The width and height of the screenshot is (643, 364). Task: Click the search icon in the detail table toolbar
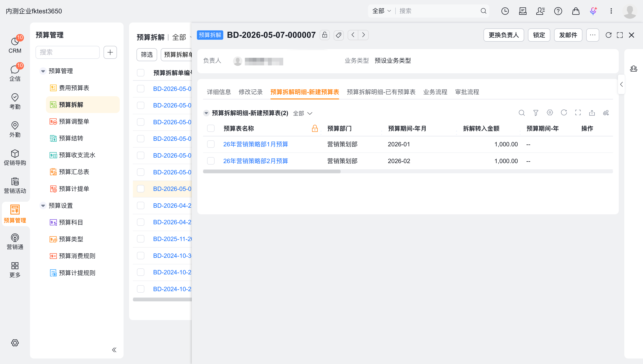[x=522, y=113]
